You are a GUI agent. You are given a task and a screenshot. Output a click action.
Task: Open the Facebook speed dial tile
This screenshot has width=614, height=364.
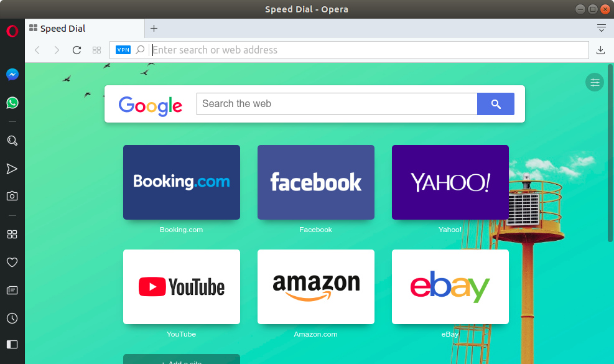pyautogui.click(x=316, y=182)
